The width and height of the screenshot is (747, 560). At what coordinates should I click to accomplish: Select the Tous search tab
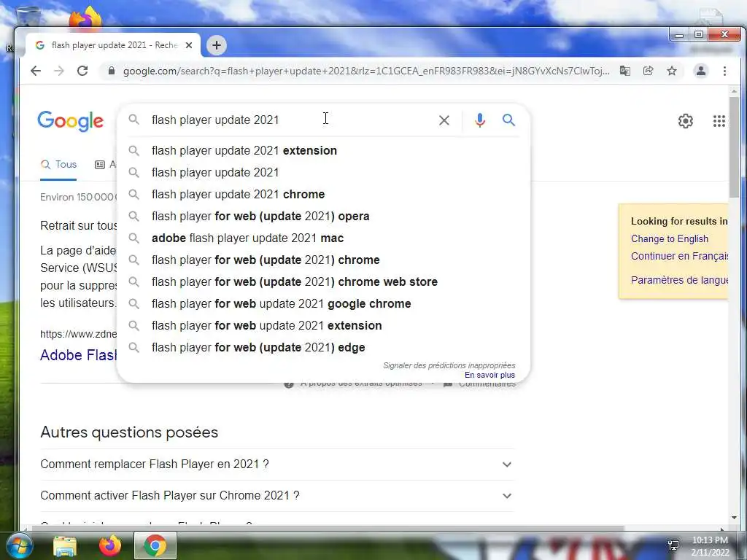[58, 165]
